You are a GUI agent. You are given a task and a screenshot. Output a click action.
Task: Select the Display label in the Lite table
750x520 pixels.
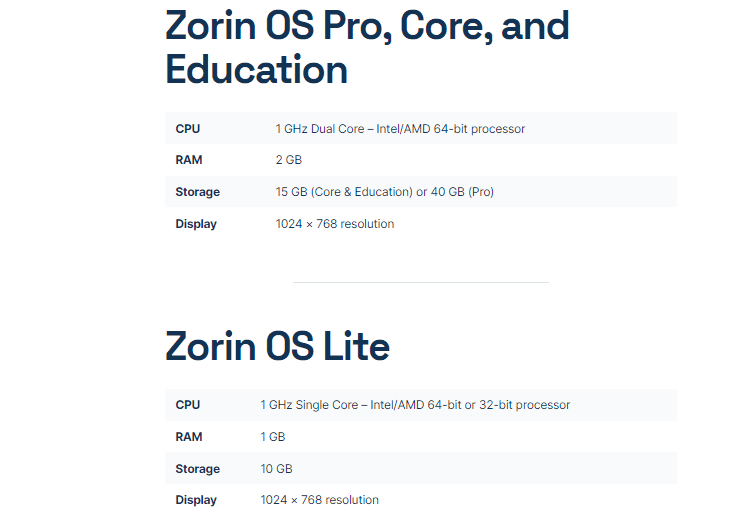[x=196, y=500]
